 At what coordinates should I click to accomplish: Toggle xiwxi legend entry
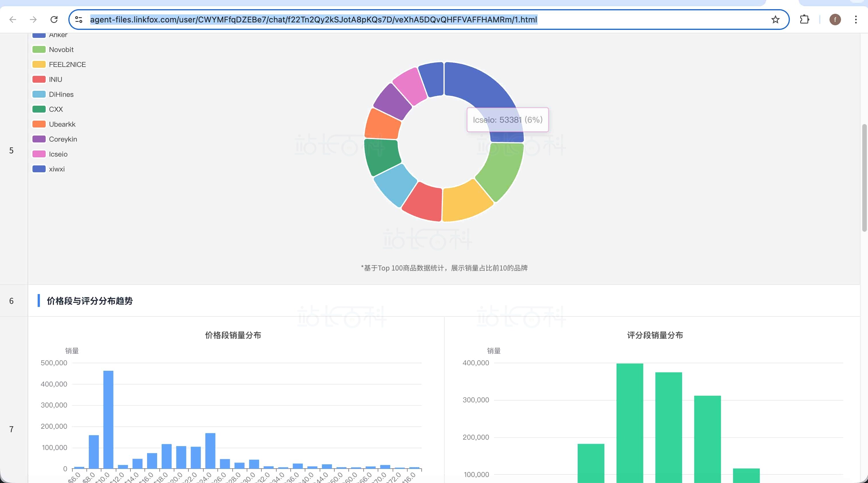49,169
